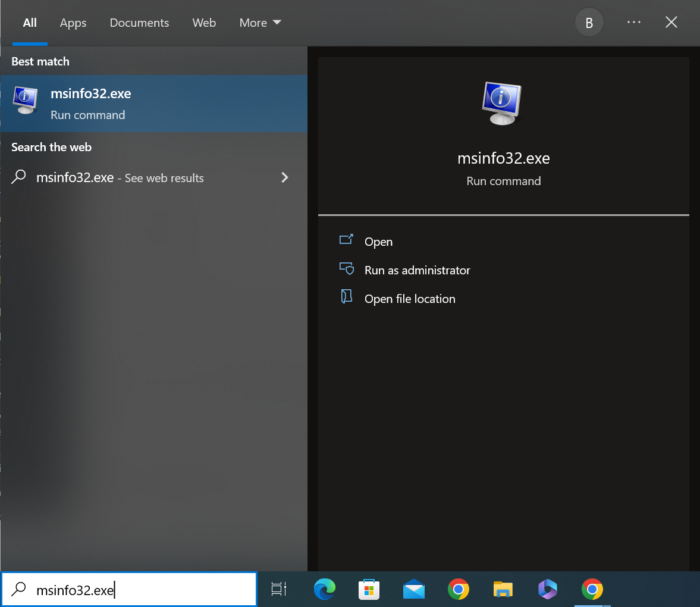Click Open in the msinfo32.exe actions
This screenshot has height=607, width=700.
tap(378, 242)
